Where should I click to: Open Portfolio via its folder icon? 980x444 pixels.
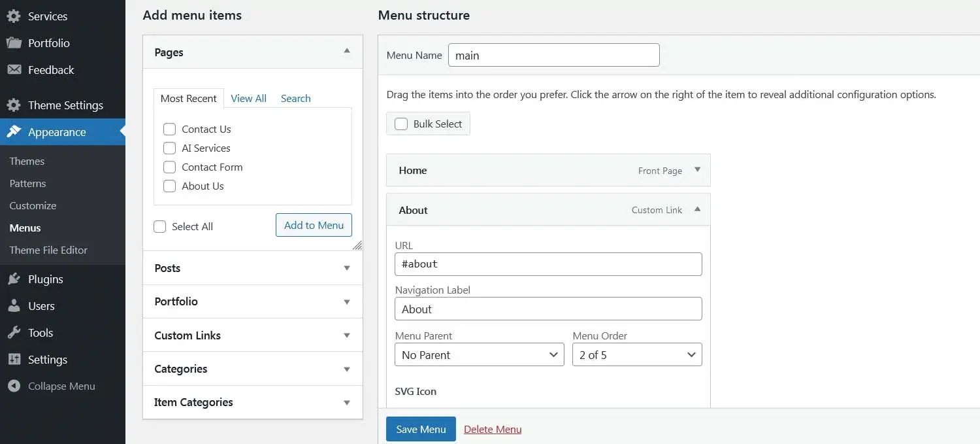(x=14, y=43)
